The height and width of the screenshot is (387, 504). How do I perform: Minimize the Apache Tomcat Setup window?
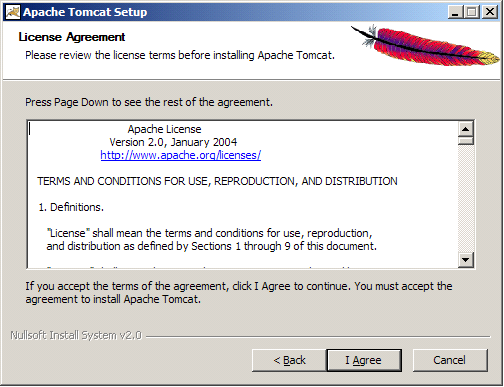coord(455,12)
